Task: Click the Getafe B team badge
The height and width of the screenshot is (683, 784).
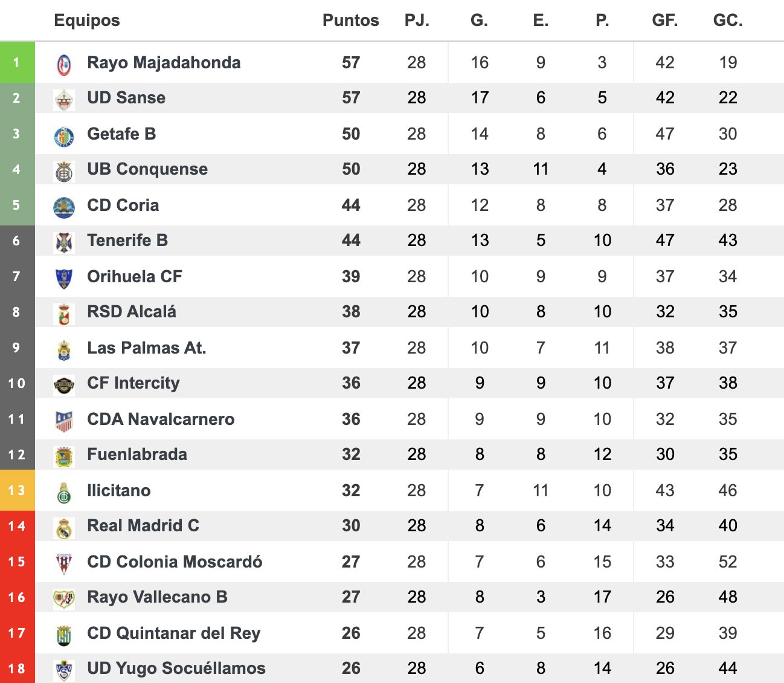Action: tap(64, 136)
